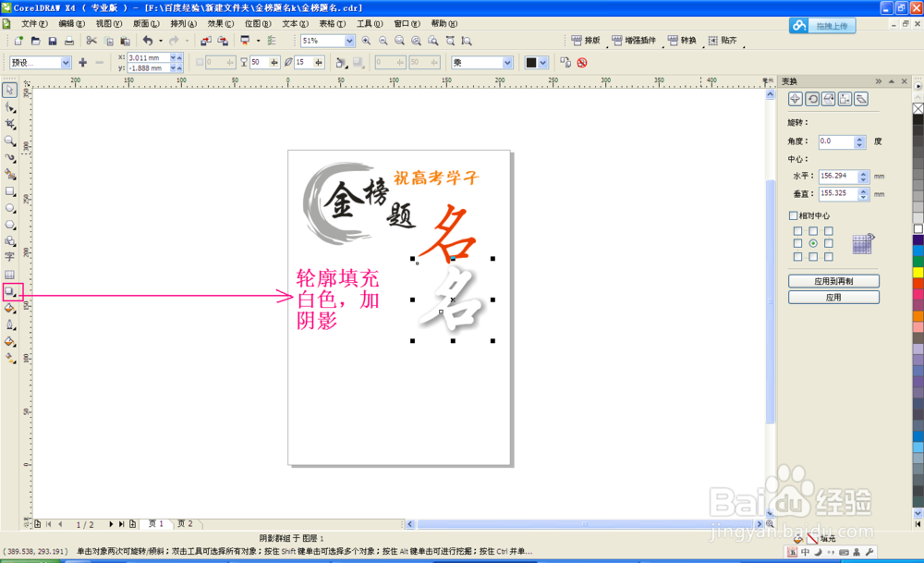The image size is (924, 563).
Task: Select the center anchor radio button
Action: (x=813, y=243)
